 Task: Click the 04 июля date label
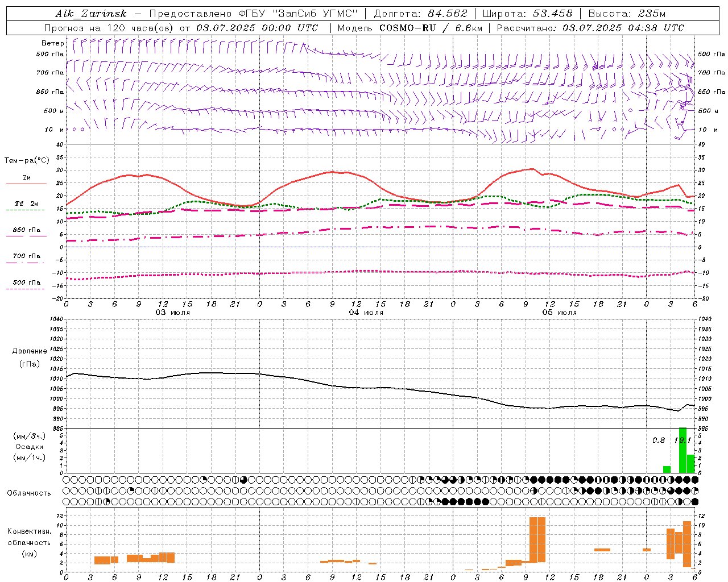[366, 313]
